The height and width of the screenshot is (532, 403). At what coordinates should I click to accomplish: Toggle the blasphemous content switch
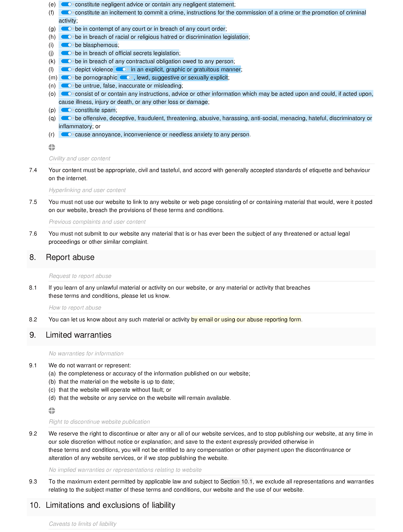pos(66,45)
